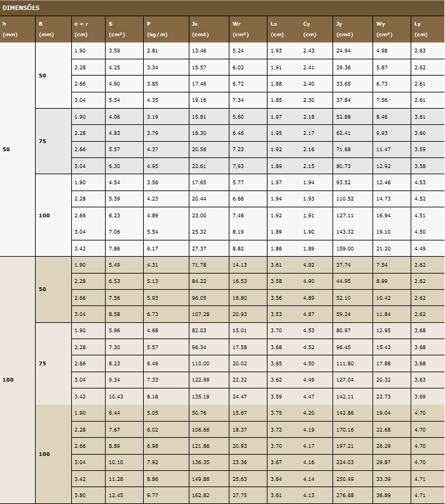
Task: Click the 'e = r (cm)' column header
Action: pyautogui.click(x=88, y=29)
